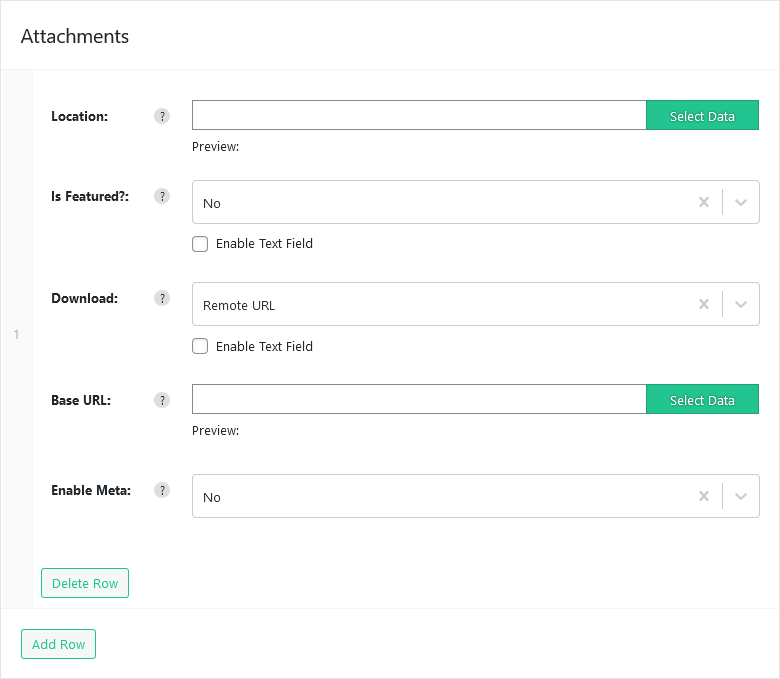Expand the Enable Meta dropdown chevron
Image resolution: width=780 pixels, height=679 pixels.
click(741, 496)
